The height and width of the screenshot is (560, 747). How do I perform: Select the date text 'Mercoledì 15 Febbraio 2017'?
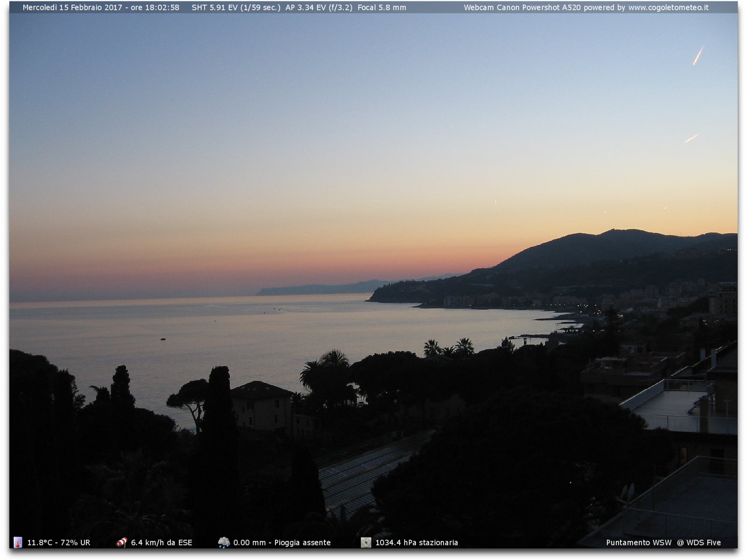pos(72,7)
